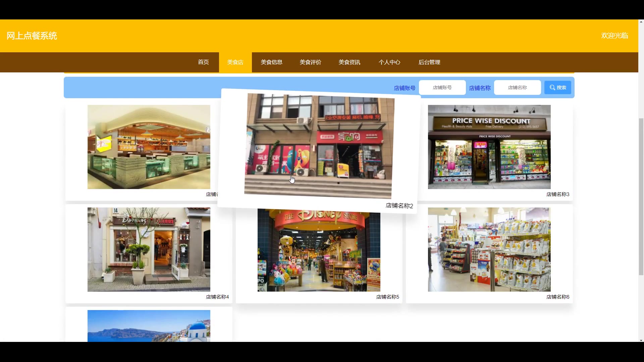Screen dimensions: 644x362
Task: Click the scrollbar up arrow
Action: click(x=641, y=22)
